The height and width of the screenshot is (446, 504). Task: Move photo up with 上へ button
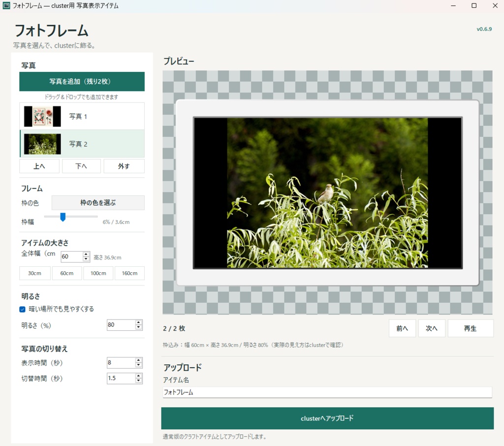coord(39,166)
